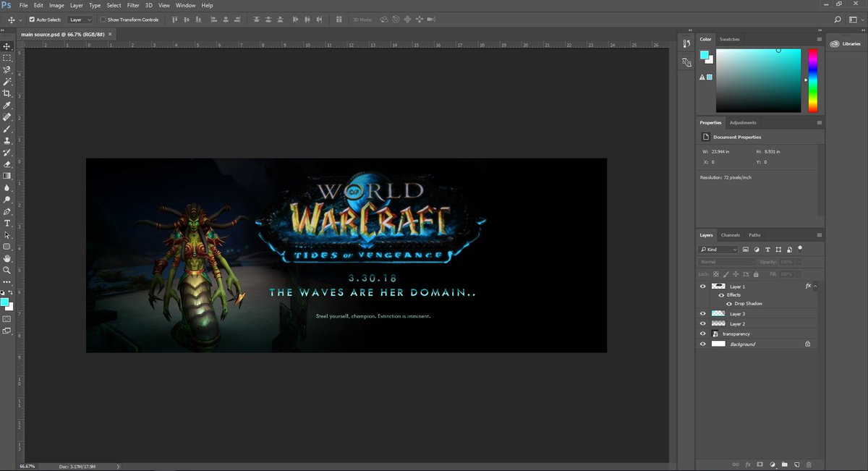This screenshot has height=471, width=868.
Task: Select the Lasso tool
Action: [x=7, y=70]
